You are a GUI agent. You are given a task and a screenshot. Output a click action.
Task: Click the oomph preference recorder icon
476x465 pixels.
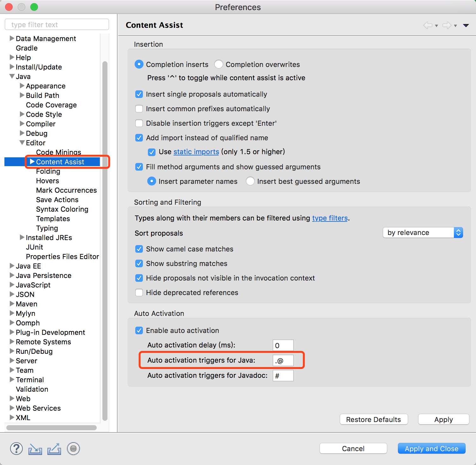point(73,449)
